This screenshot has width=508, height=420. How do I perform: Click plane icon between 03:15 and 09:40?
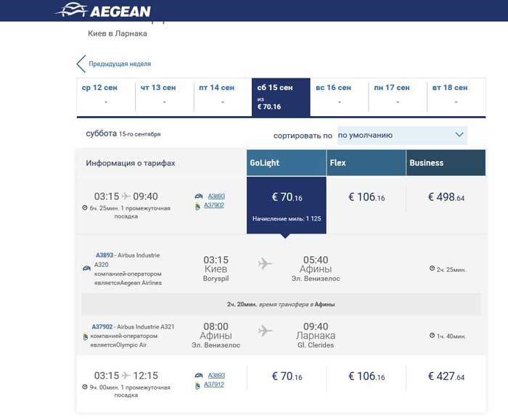[127, 197]
